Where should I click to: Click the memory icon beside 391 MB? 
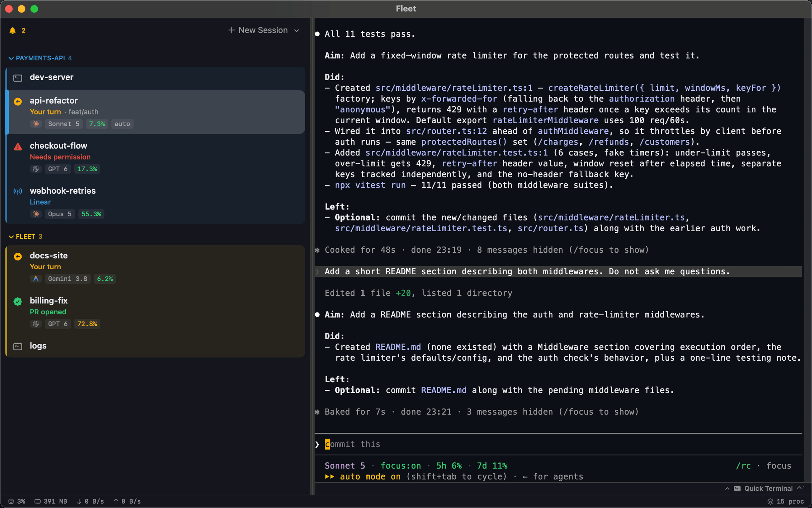tap(38, 501)
